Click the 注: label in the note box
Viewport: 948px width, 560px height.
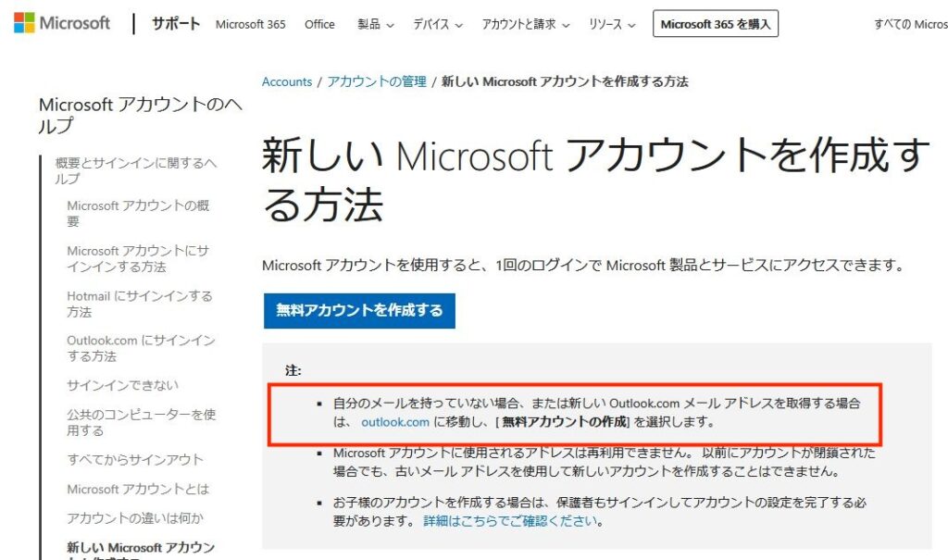coord(293,371)
